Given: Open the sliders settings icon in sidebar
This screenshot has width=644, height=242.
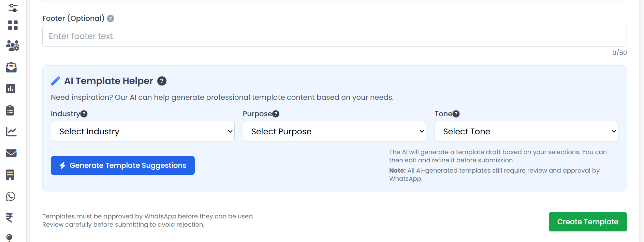Looking at the screenshot, I should point(13,7).
